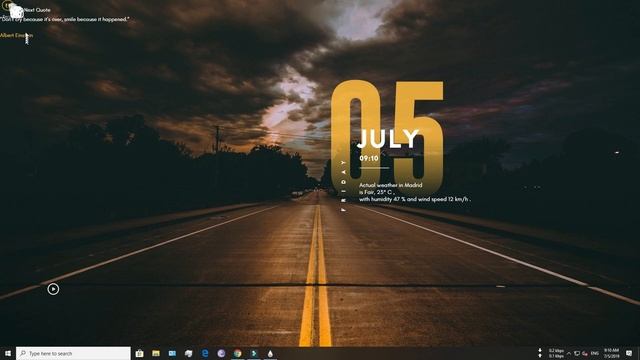The height and width of the screenshot is (360, 640).
Task: Click the muted volume icon in tray
Action: (x=585, y=353)
